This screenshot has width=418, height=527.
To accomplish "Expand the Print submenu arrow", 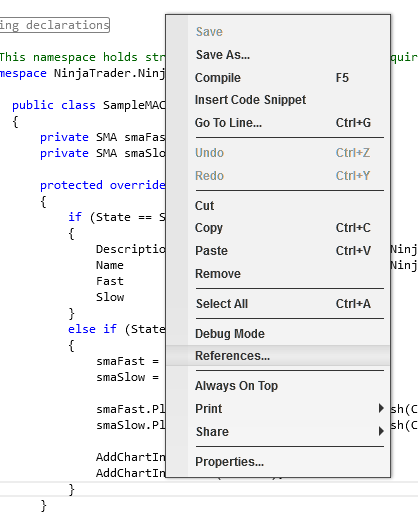I will click(x=381, y=408).
